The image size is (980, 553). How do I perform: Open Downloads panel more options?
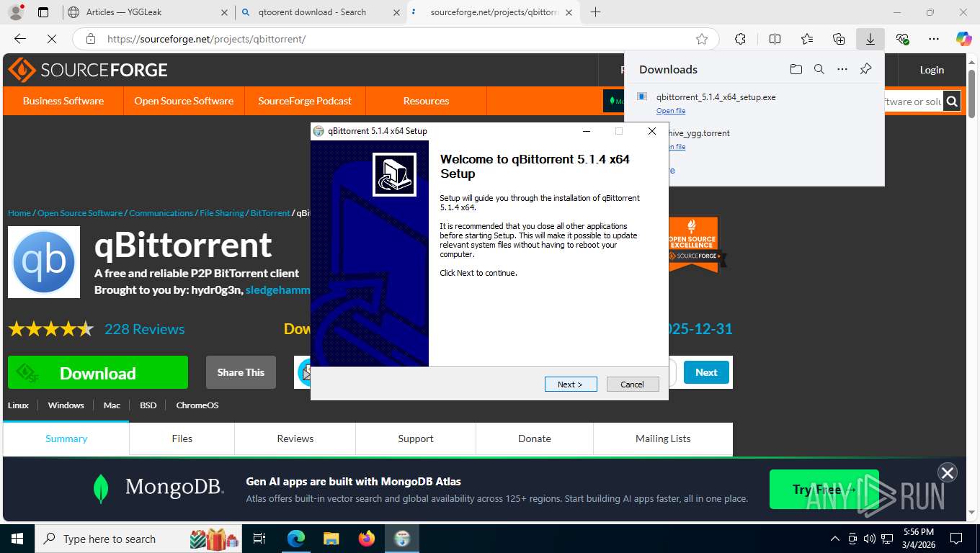842,69
